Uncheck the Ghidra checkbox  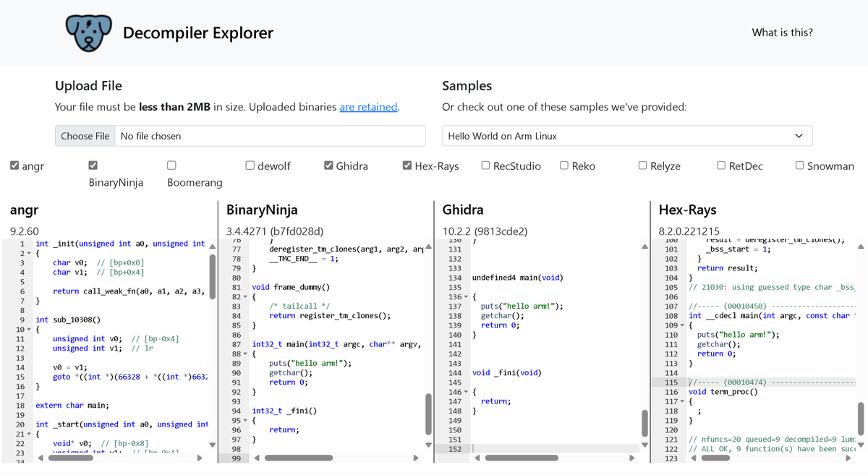click(x=328, y=166)
